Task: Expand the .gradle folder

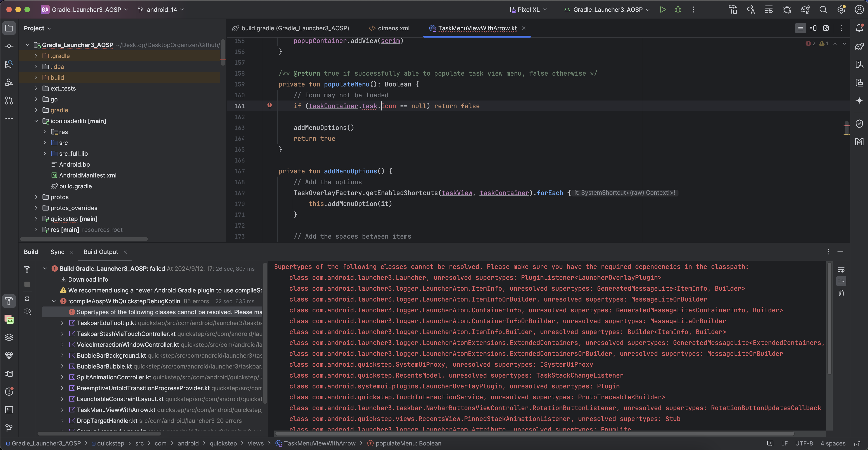Action: (36, 56)
